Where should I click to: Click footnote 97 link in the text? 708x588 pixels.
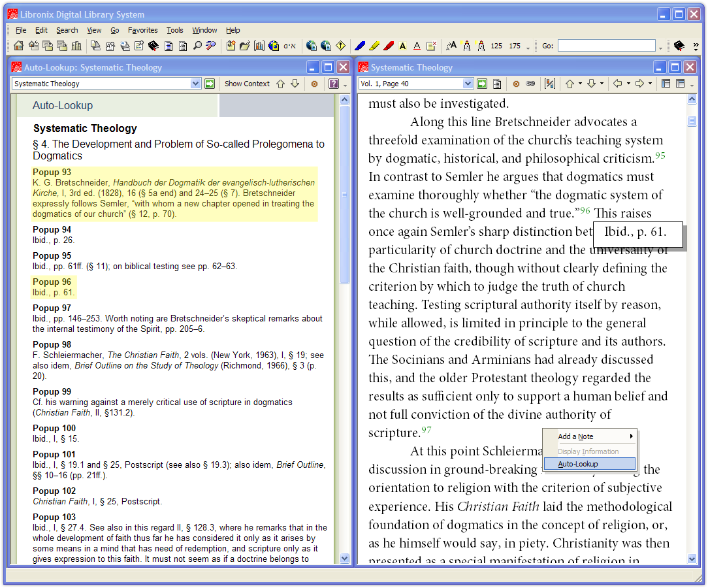426,429
